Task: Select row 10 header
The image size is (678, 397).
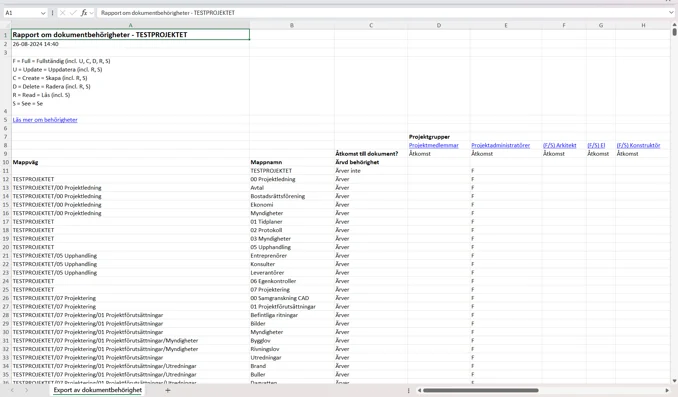Action: coord(6,162)
